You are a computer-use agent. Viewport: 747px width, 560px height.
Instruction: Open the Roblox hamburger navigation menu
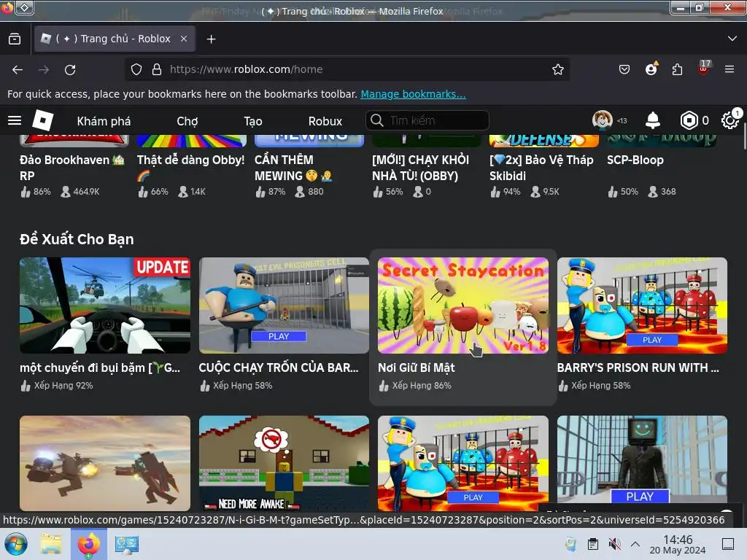click(15, 120)
